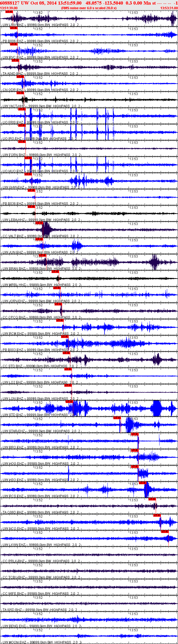Select the UW.LON.BHZ station label
This screenshot has width=178, height=644.
point(13,399)
